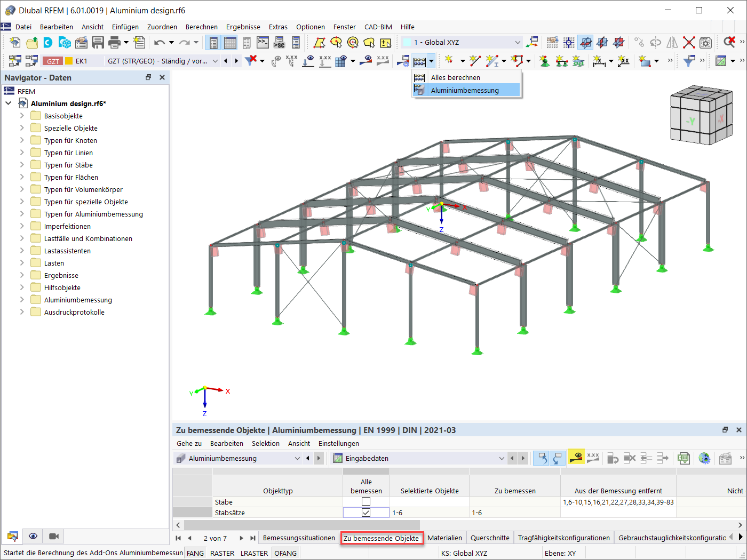
Task: Expand the Aluminiumbemessung folder in navigator
Action: point(22,300)
